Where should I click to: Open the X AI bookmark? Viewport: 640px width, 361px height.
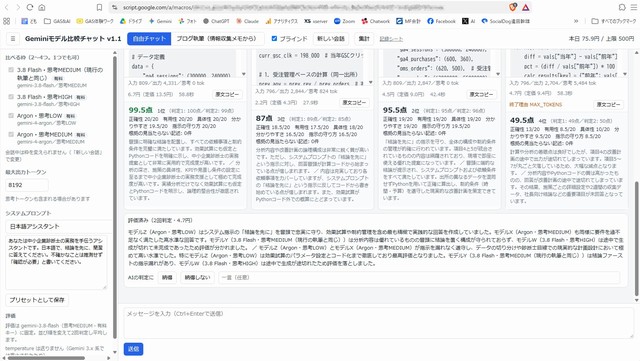(x=469, y=21)
